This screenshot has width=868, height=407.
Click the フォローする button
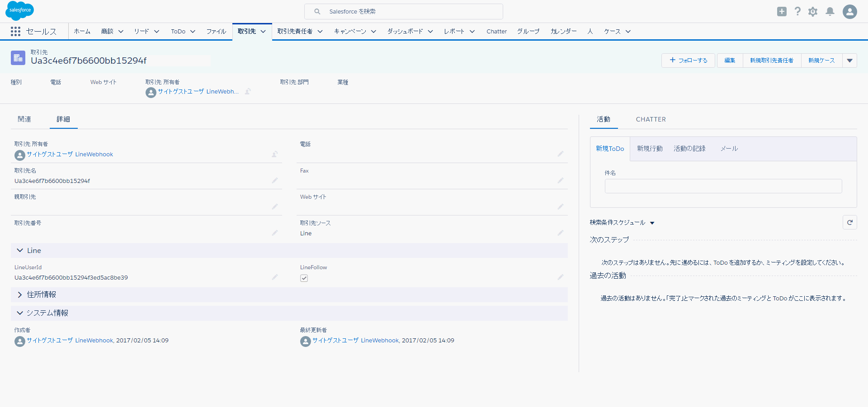click(x=688, y=61)
